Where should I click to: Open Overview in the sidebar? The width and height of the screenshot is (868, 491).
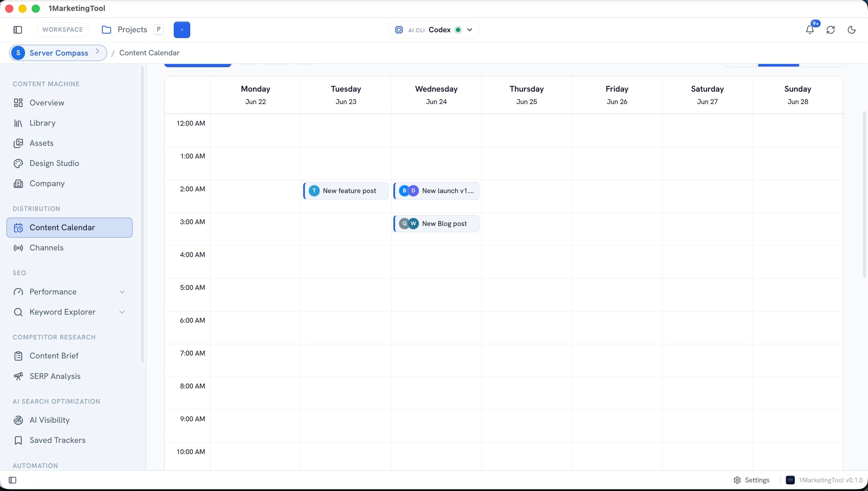tap(69, 103)
